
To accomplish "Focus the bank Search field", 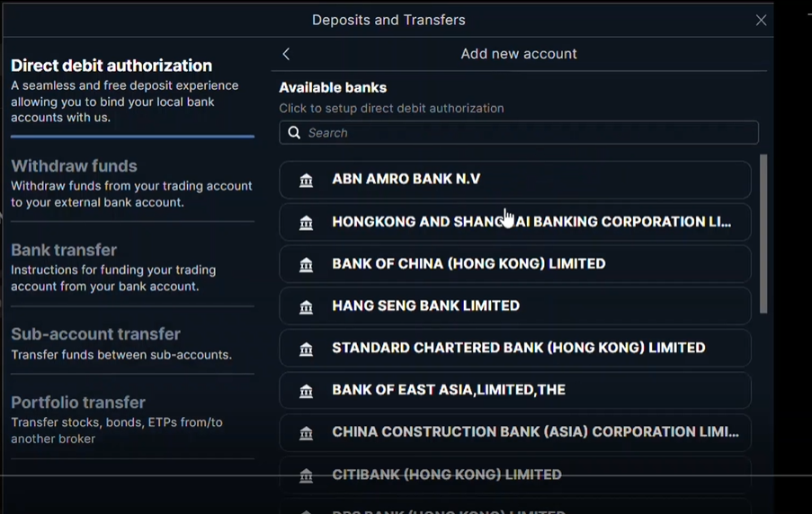I will click(519, 132).
